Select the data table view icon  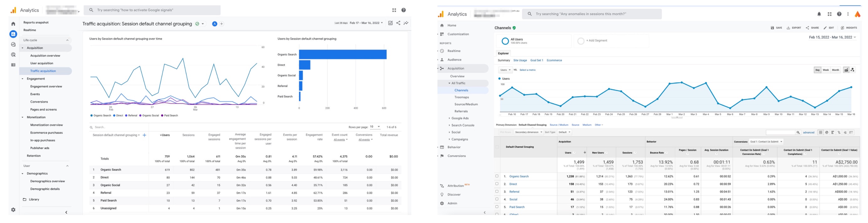(820, 133)
